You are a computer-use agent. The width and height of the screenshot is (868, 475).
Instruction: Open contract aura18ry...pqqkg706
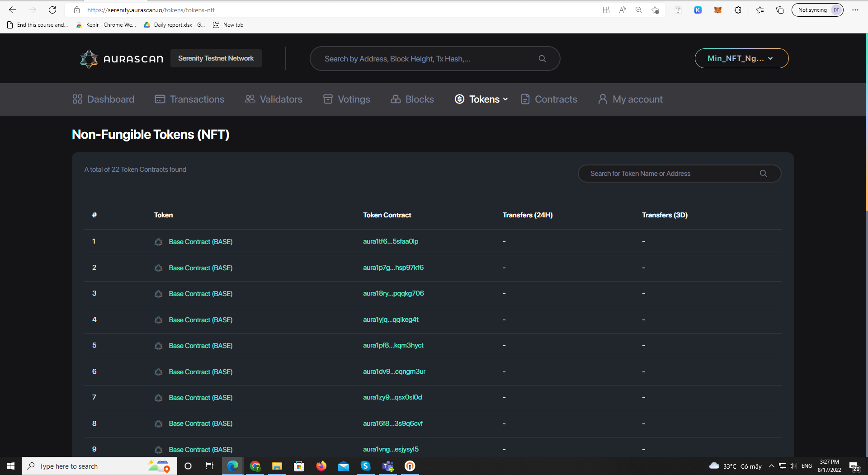pyautogui.click(x=393, y=293)
